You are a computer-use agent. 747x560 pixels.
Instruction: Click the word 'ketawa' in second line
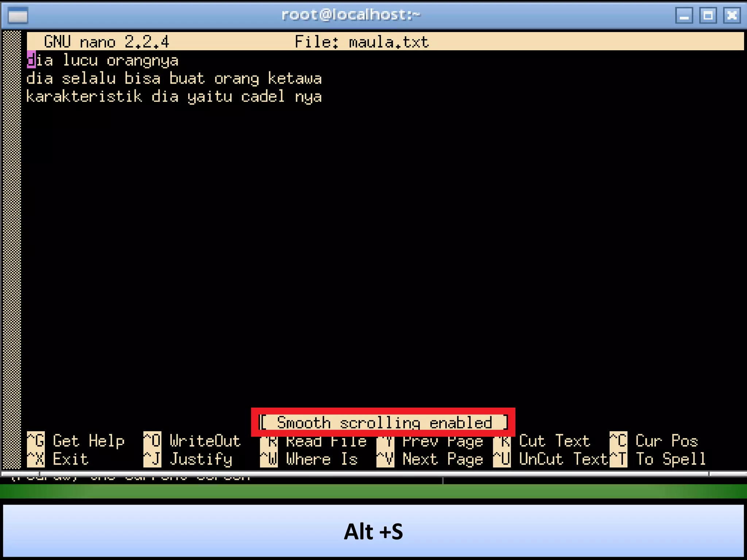[295, 79]
